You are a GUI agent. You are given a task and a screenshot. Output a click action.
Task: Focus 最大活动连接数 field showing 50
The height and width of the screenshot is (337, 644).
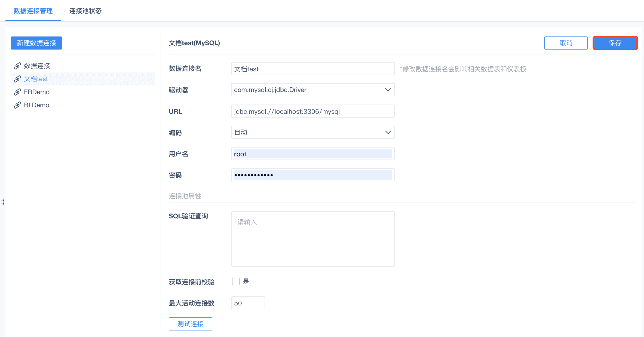(248, 303)
